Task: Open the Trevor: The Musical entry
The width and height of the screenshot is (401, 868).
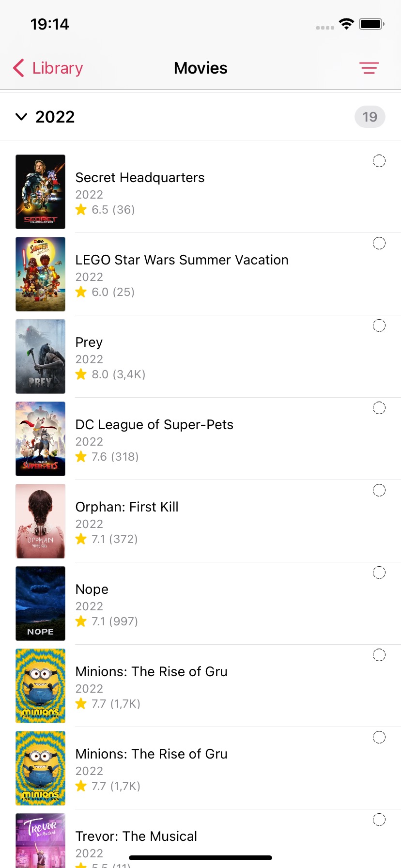Action: 136,837
